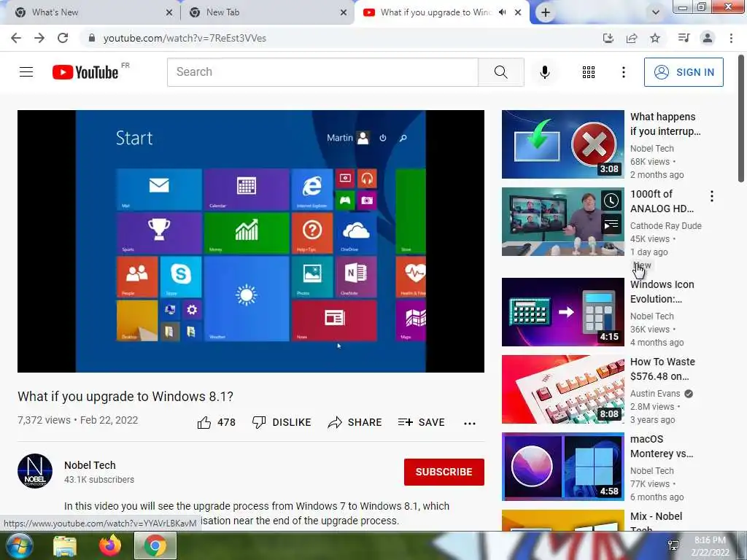Open a new tab with plus button
Image resolution: width=747 pixels, height=560 pixels.
point(546,12)
